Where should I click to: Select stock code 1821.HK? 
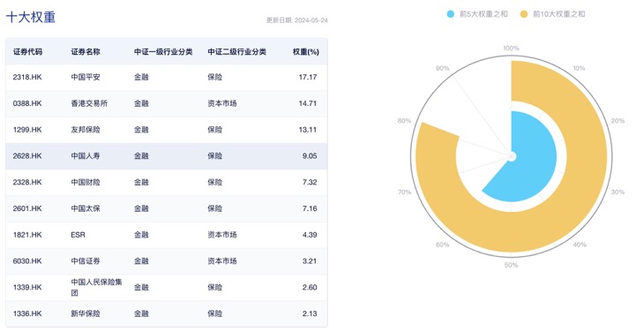pyautogui.click(x=27, y=235)
